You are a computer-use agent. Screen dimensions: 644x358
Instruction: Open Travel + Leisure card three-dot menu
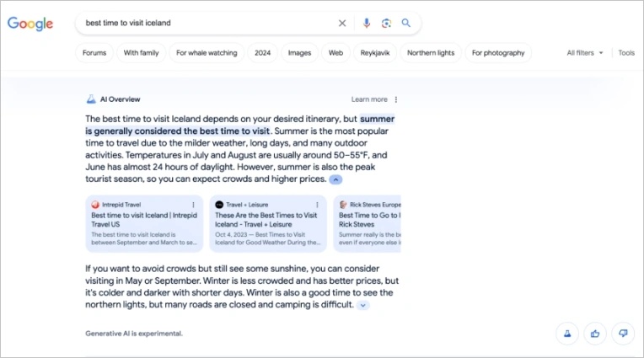pos(317,205)
